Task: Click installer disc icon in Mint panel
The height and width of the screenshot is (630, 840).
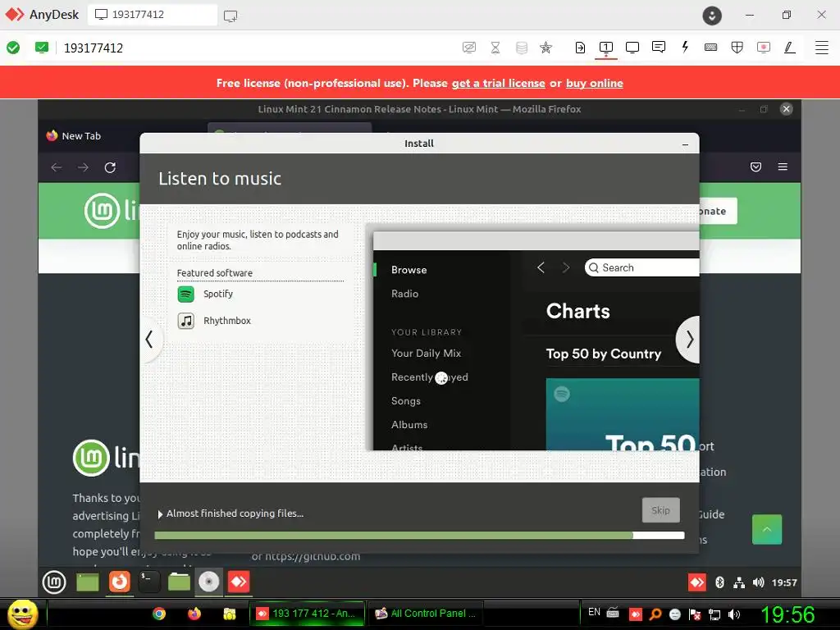Action: pyautogui.click(x=209, y=582)
